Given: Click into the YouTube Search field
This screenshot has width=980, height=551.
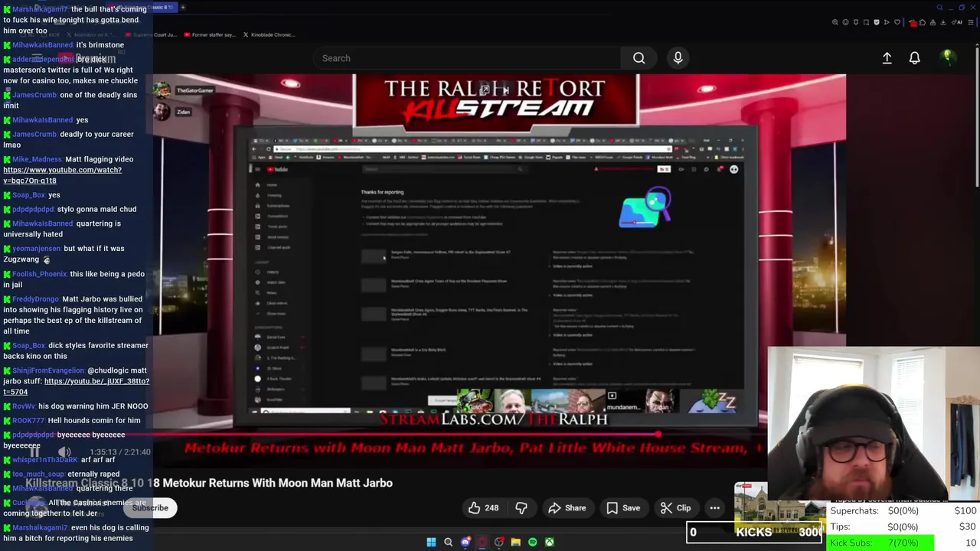Looking at the screenshot, I should point(467,58).
